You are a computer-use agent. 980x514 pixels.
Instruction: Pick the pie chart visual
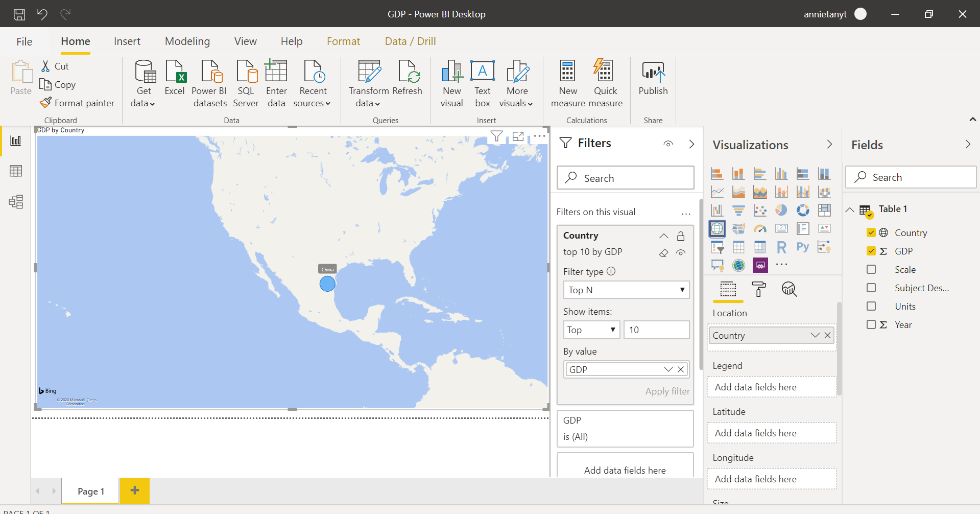(x=781, y=211)
